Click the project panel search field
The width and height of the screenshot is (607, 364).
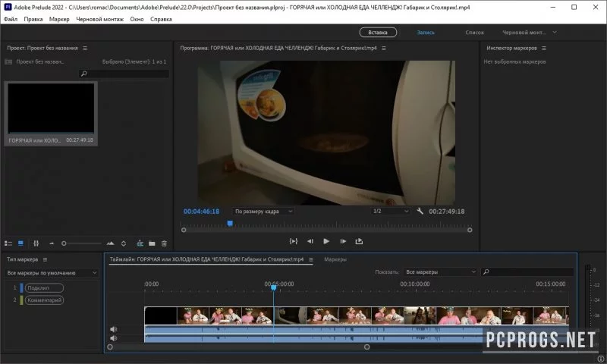pyautogui.click(x=124, y=74)
